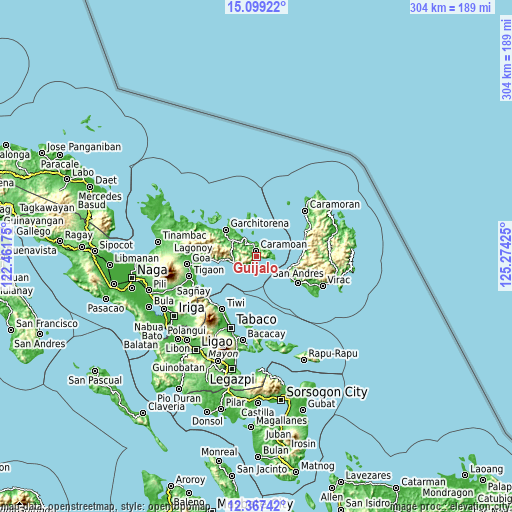This screenshot has width=512, height=512.
Task: Click the Naga city marker
Action: click(x=132, y=278)
